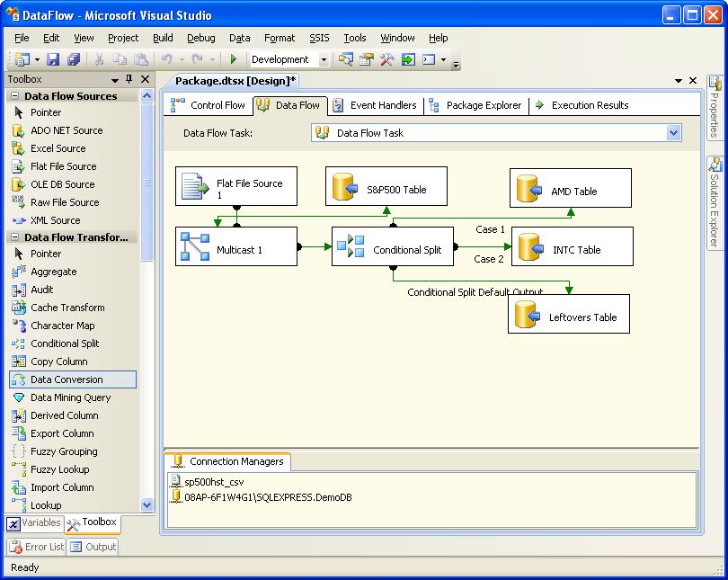Open the Toolbox wrench-and-hammer toolbar icon

386,59
